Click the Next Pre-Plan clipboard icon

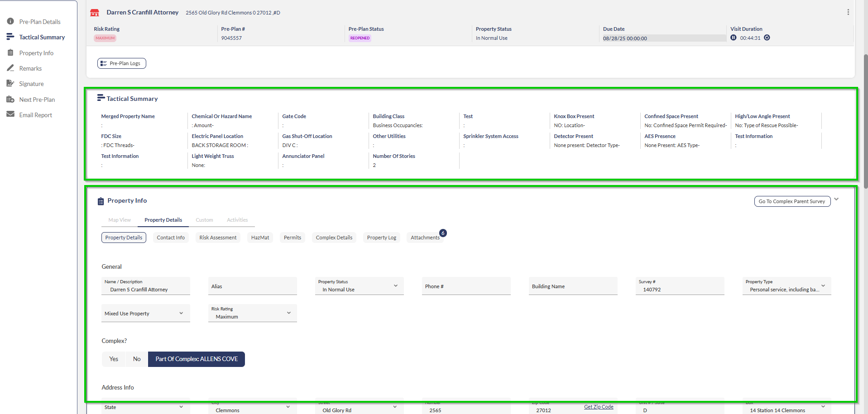pos(10,100)
